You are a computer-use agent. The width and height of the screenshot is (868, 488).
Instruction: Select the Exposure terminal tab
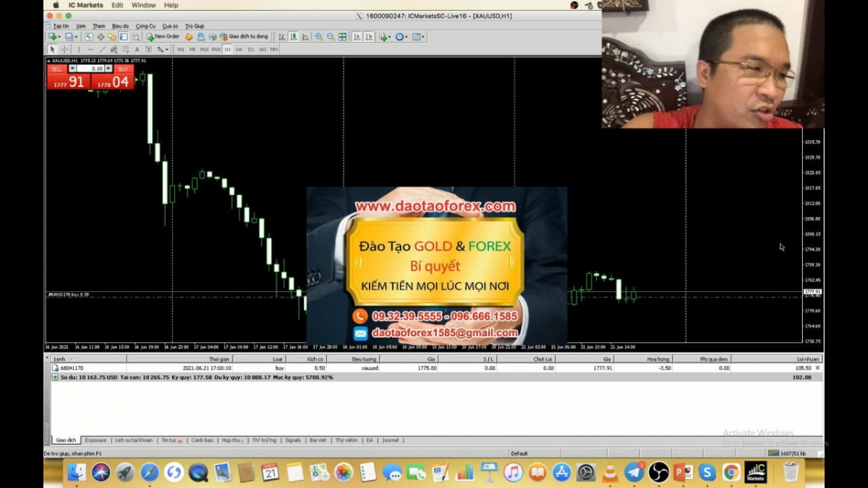(95, 440)
